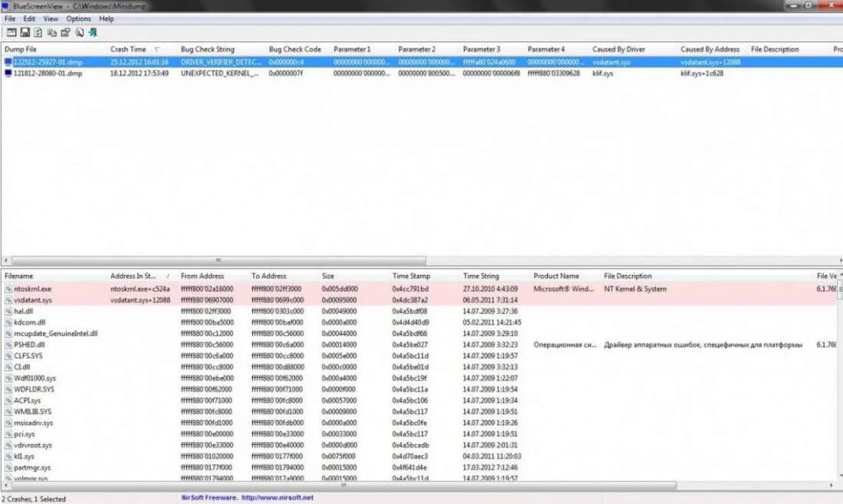Open the Advanced Options toolbar icon
The image size is (843, 504).
(x=11, y=33)
